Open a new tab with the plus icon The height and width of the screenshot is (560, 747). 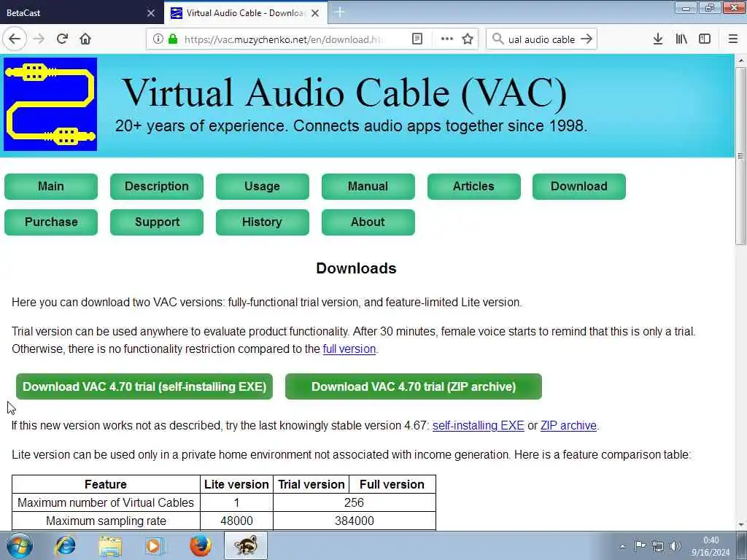tap(340, 12)
